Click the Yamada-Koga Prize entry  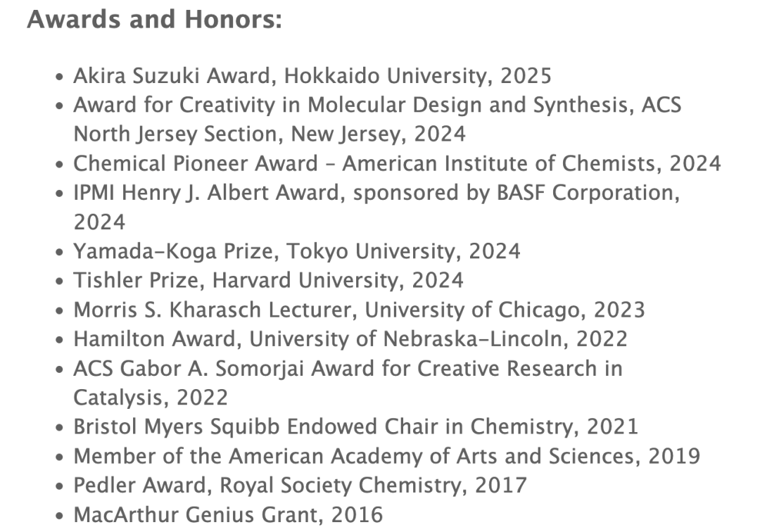297,251
